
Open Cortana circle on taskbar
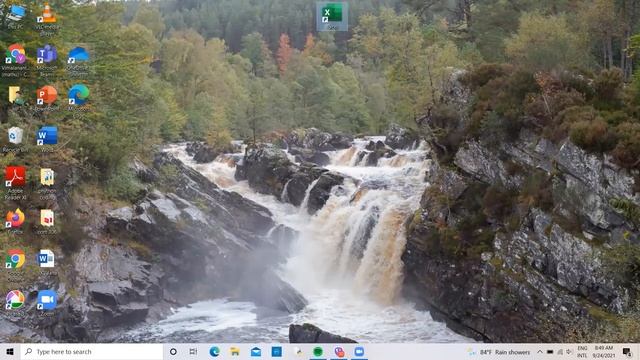173,351
